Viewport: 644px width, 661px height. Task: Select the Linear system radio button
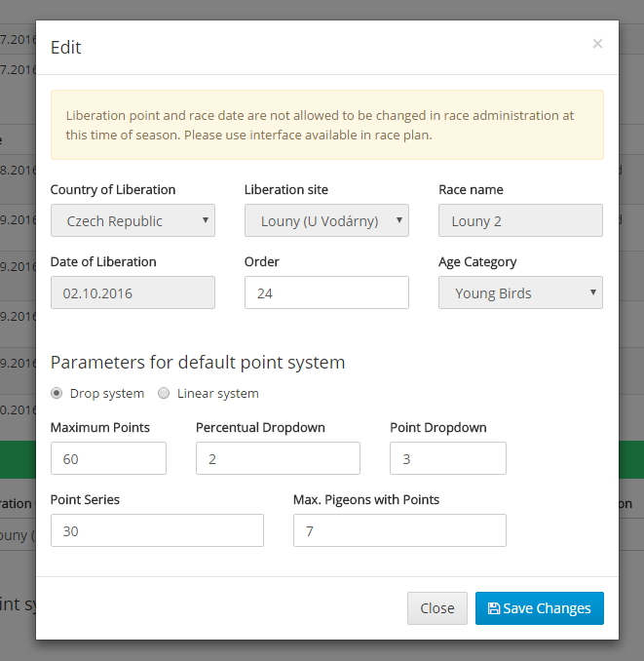point(164,394)
